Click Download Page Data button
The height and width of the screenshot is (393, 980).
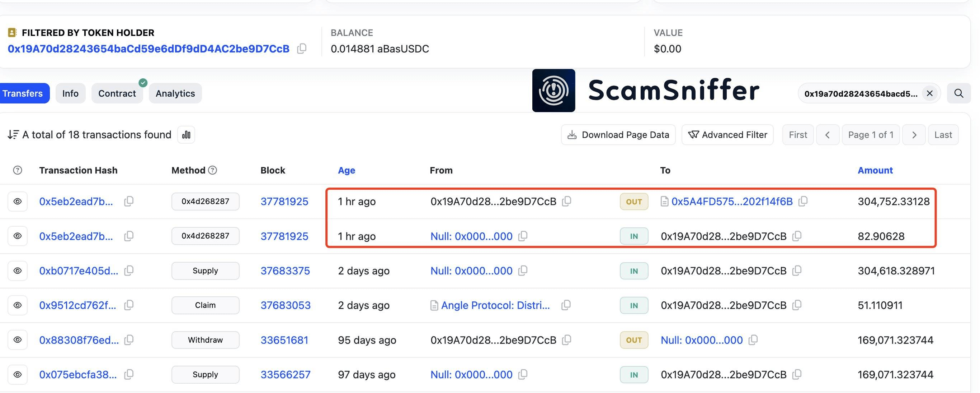(x=618, y=135)
